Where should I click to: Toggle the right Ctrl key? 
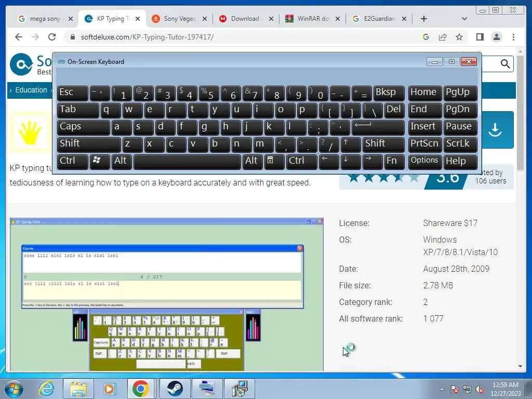click(302, 162)
